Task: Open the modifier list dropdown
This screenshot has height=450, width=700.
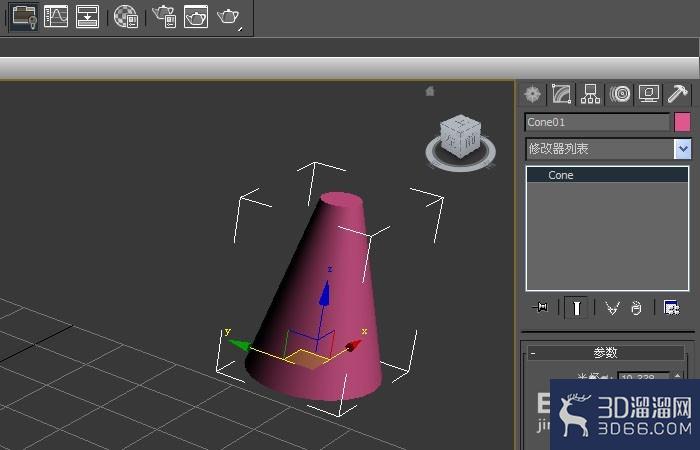Action: pos(683,149)
